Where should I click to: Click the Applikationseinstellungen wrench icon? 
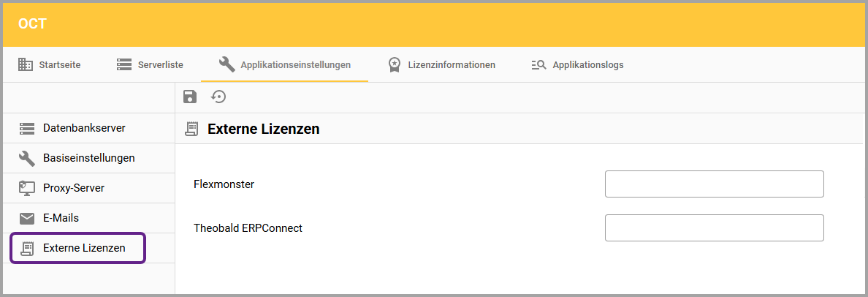pyautogui.click(x=226, y=64)
